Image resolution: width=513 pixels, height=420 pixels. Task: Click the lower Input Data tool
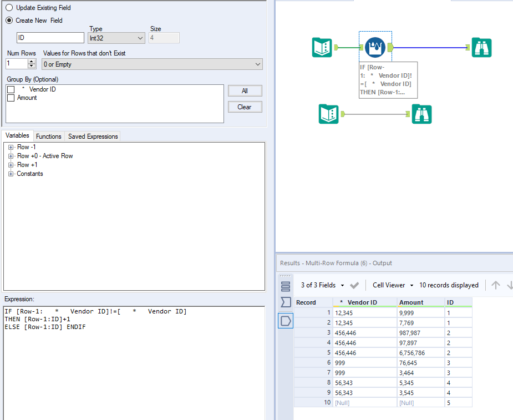tap(330, 114)
